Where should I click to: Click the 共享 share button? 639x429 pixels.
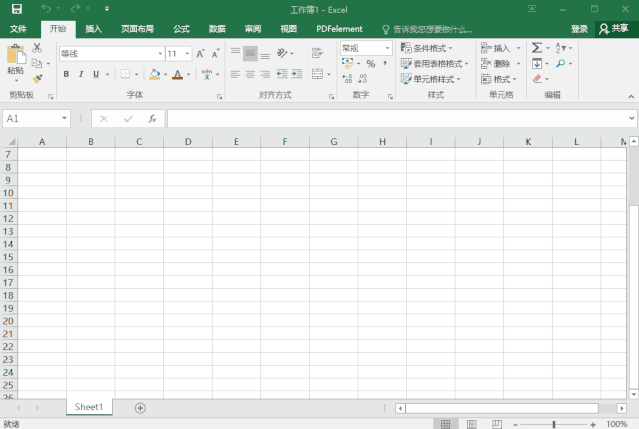[615, 29]
